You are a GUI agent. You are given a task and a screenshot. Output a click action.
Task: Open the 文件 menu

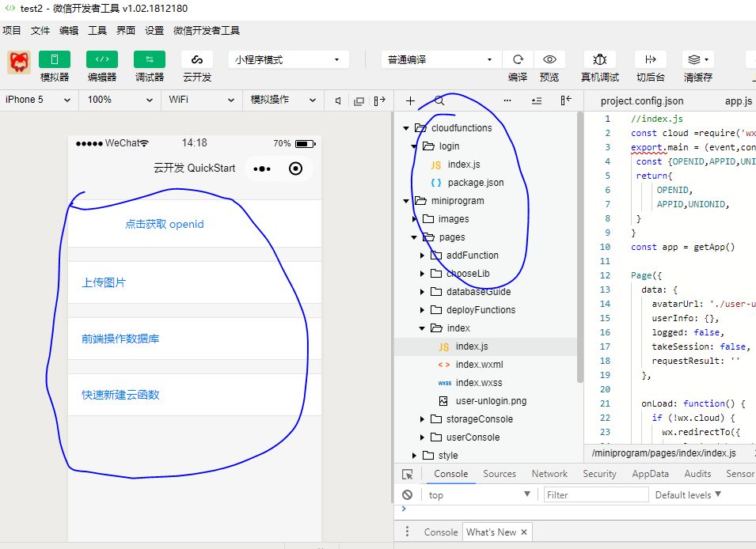40,30
